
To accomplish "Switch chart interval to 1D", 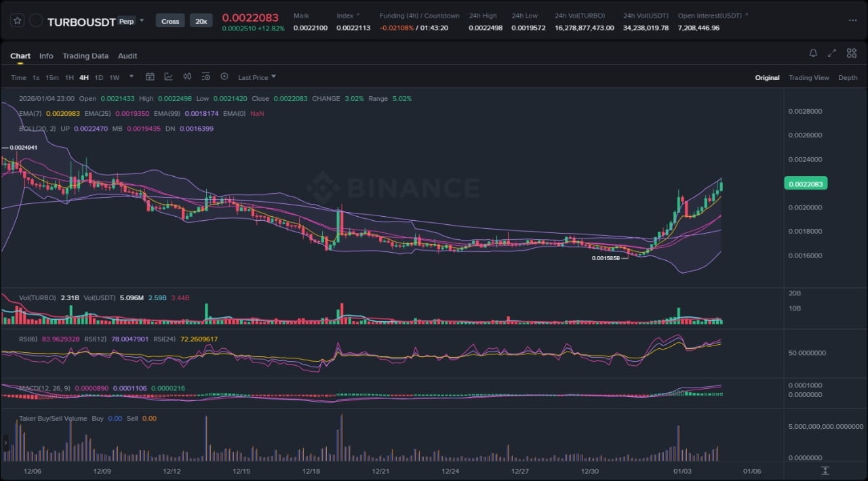I will 99,78.
